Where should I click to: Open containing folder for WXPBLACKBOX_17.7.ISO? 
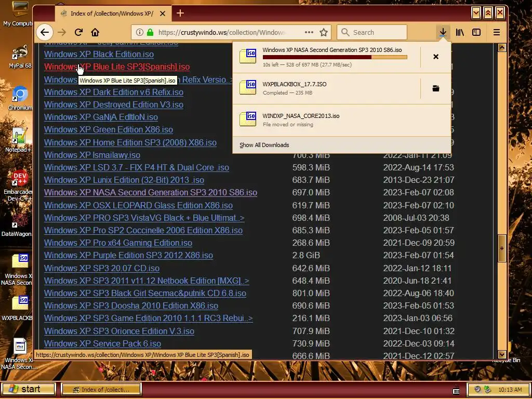point(436,88)
